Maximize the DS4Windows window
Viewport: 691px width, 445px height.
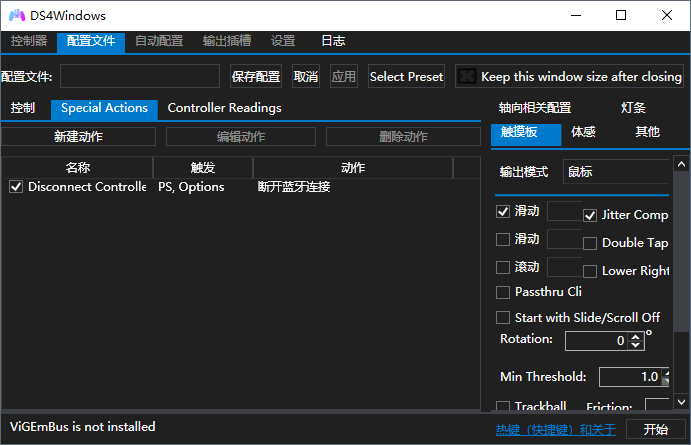click(621, 15)
